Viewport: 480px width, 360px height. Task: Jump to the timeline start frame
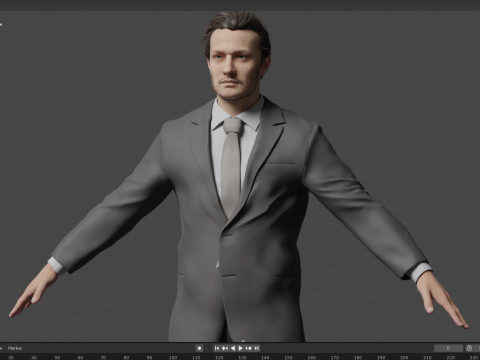pyautogui.click(x=217, y=348)
